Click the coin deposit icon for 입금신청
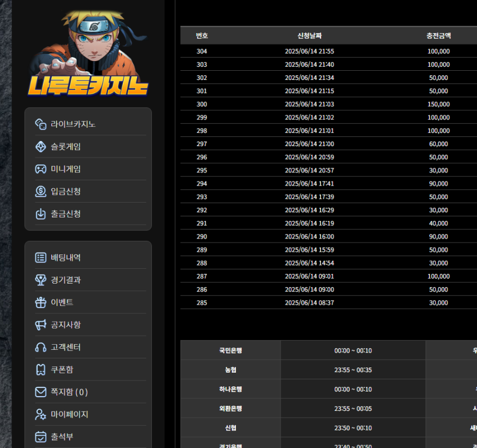Screen dimensions: 477x448 [41, 191]
